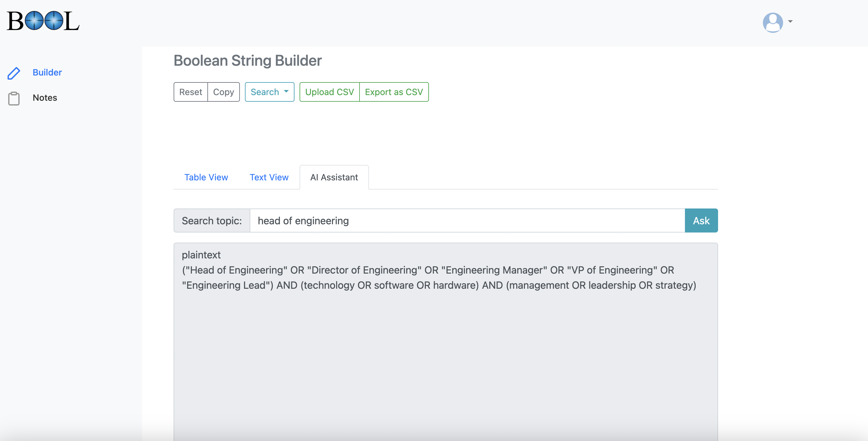Click Export as CSV
The image size is (868, 441).
tap(394, 92)
